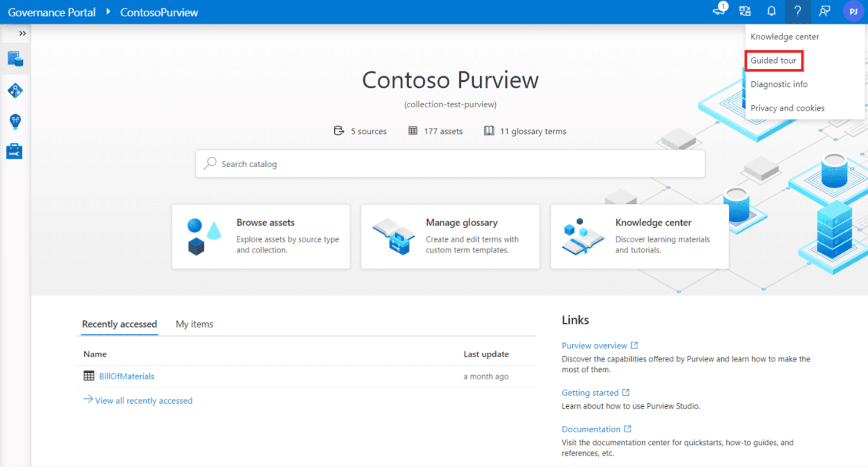Open the Manage glossary card
The height and width of the screenshot is (467, 868).
[x=450, y=236]
